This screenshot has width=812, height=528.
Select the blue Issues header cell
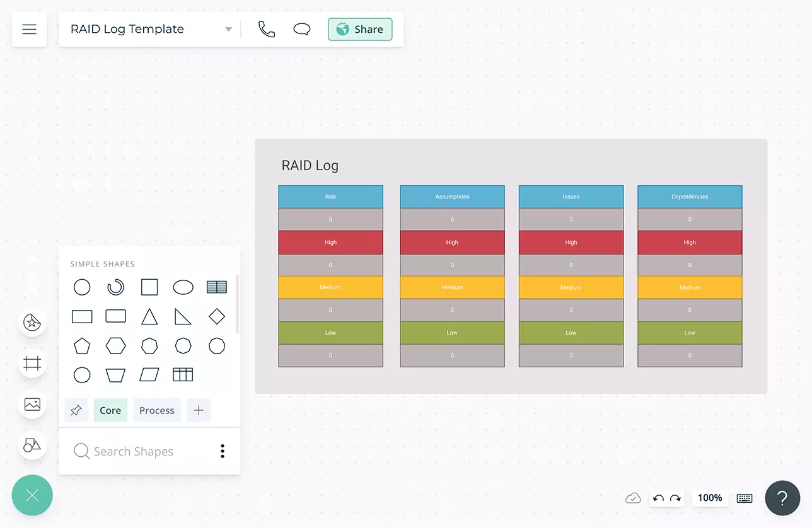[x=571, y=197]
